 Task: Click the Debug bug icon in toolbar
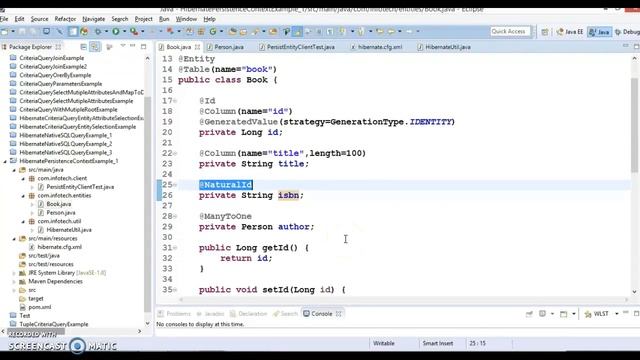point(98,31)
